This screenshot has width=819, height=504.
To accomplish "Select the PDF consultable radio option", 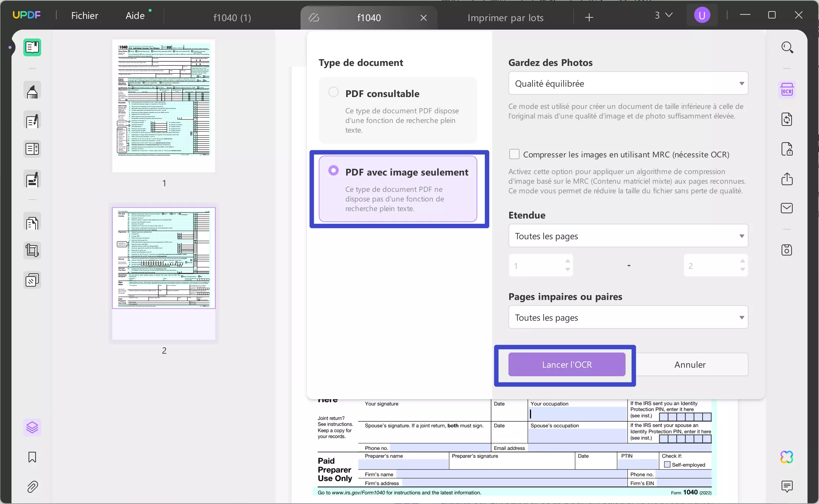I will [334, 92].
